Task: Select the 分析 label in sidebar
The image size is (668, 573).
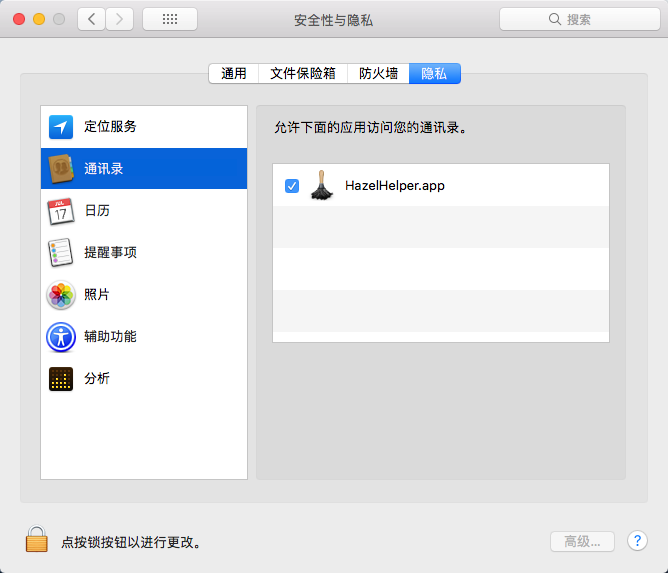Action: coord(97,378)
